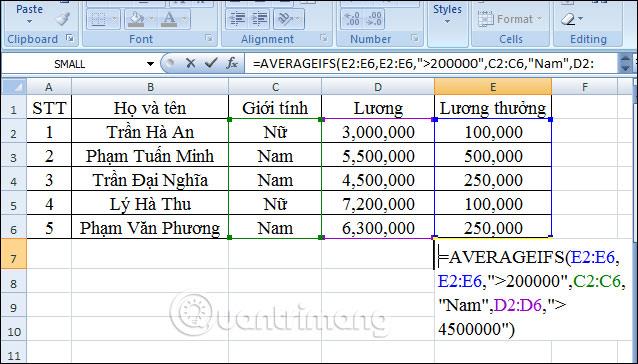Open the Styles dropdown
The image size is (638, 364).
coord(447,14)
